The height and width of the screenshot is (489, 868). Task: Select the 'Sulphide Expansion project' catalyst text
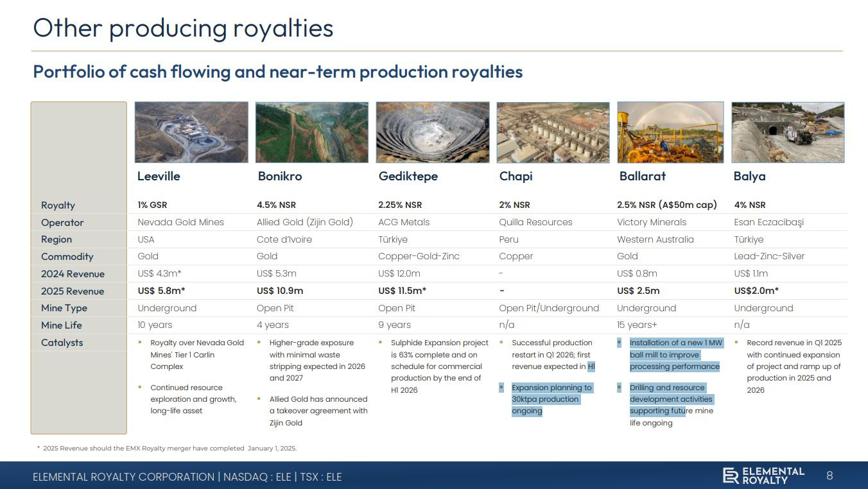[439, 366]
